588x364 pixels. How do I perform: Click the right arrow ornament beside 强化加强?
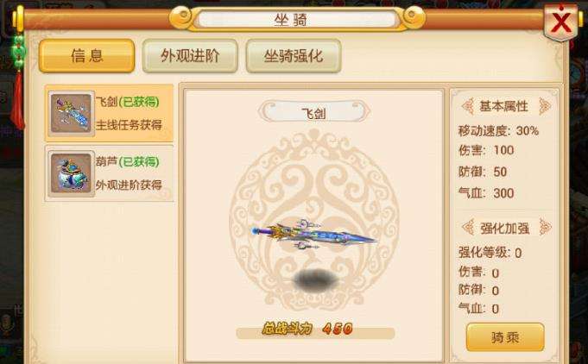tap(545, 228)
